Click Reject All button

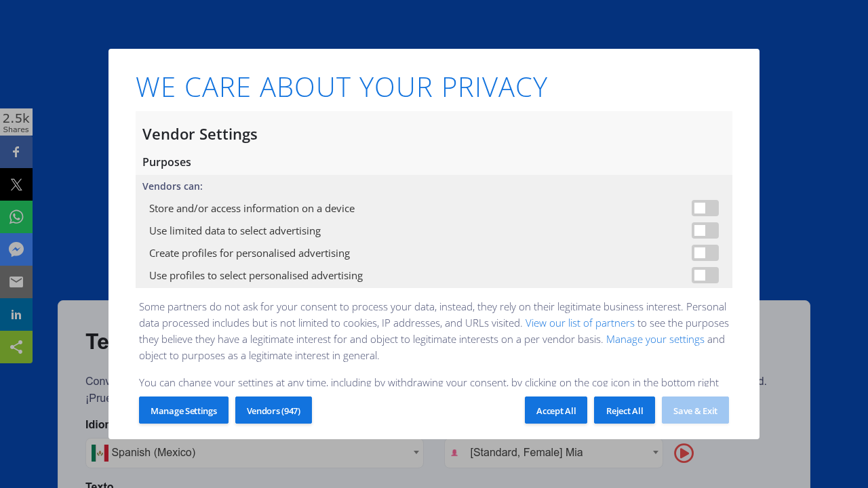(624, 411)
